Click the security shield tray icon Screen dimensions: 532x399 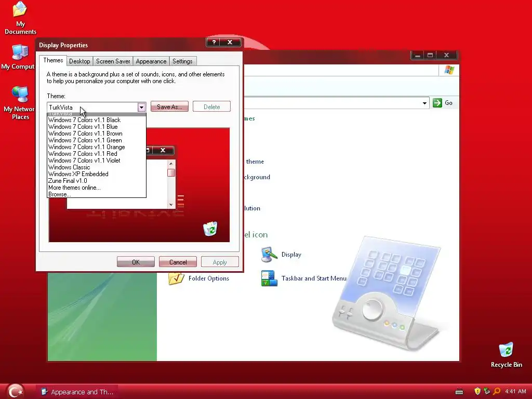(477, 392)
